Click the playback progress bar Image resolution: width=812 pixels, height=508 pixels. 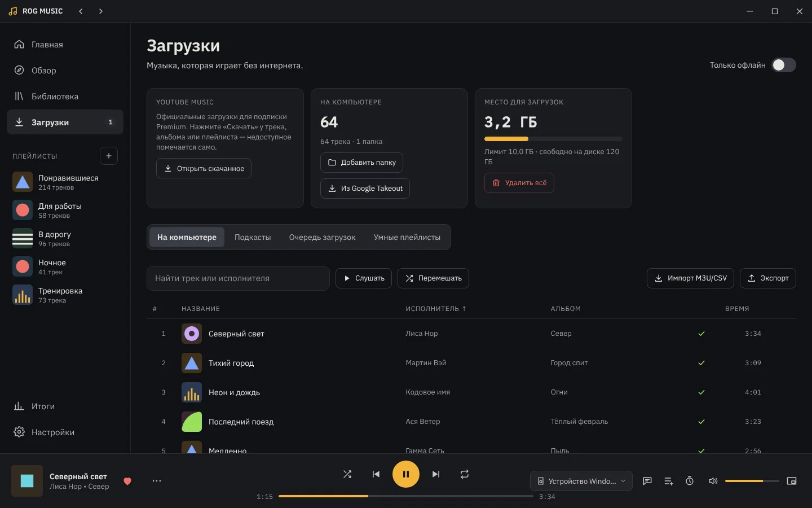pos(406,496)
